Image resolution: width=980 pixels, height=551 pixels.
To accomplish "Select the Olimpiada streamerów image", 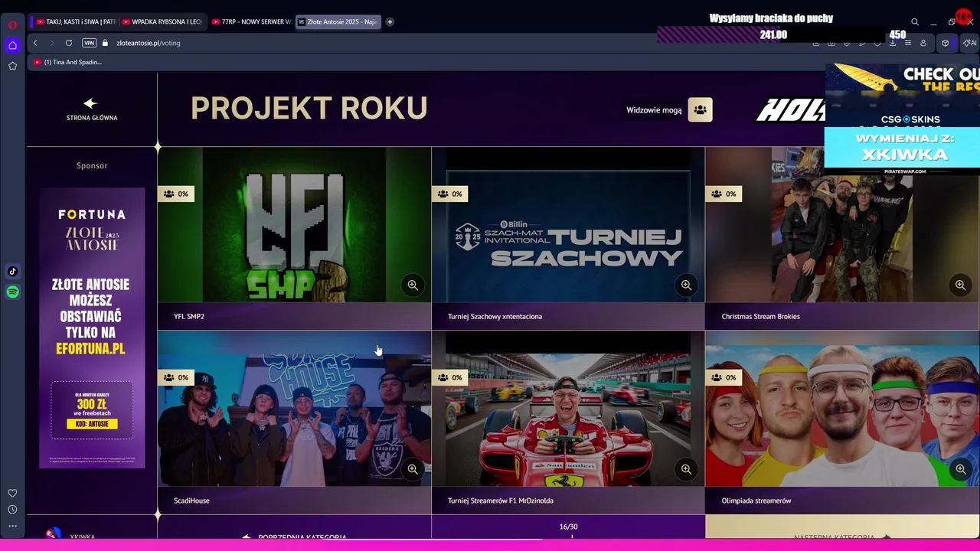I will [842, 409].
